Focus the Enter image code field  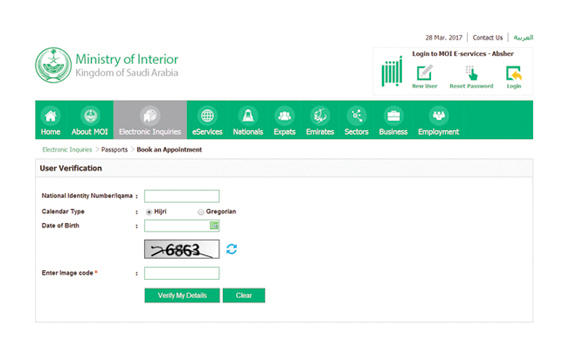[182, 273]
